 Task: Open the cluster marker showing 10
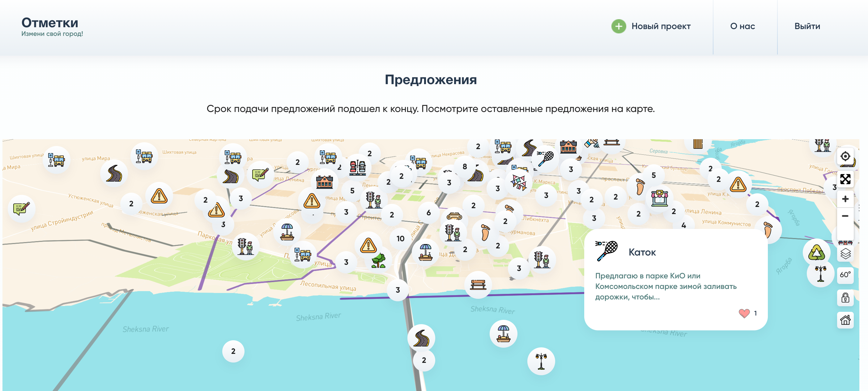pyautogui.click(x=400, y=238)
